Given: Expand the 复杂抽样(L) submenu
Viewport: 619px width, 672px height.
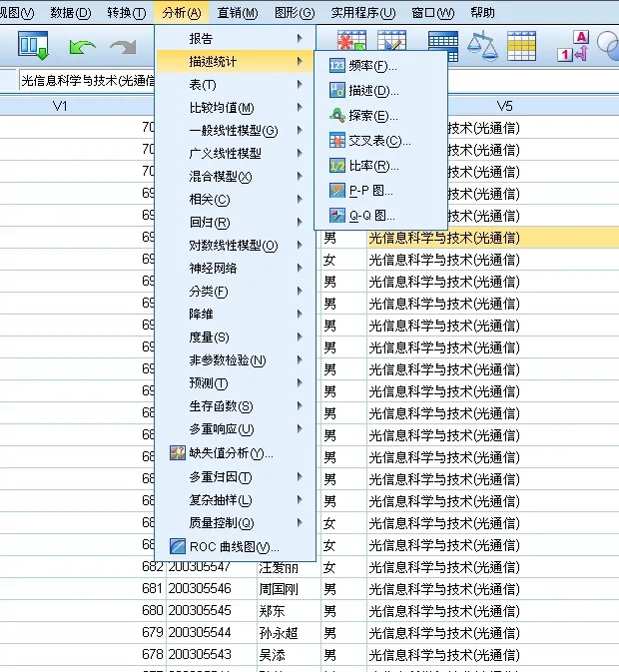Looking at the screenshot, I should 236,499.
